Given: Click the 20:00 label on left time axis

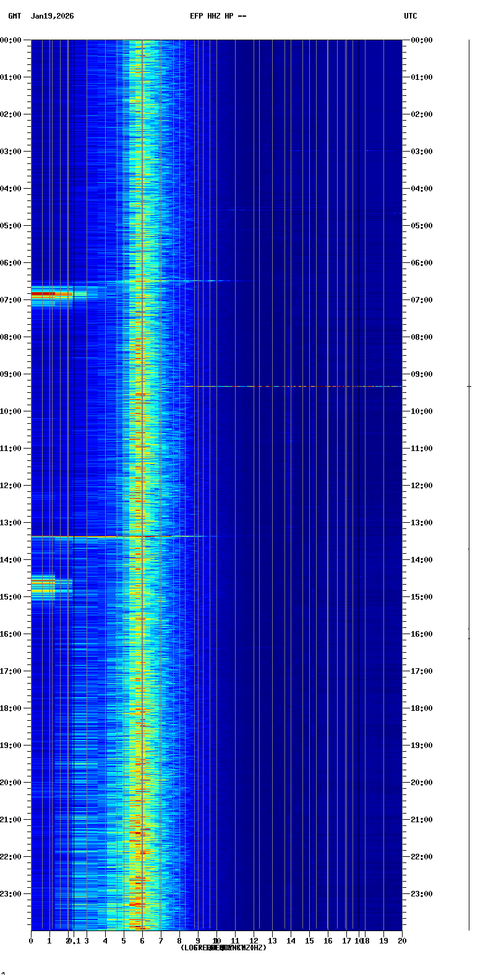Looking at the screenshot, I should click(x=11, y=783).
